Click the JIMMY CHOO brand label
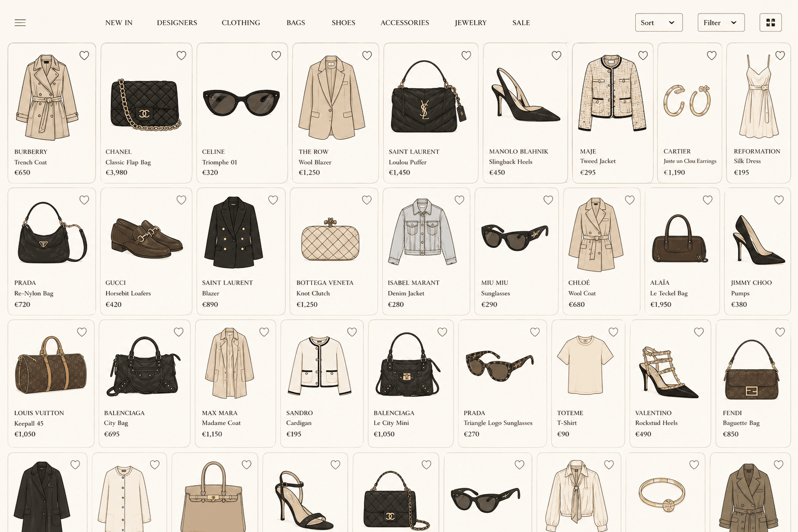Screen dimensions: 798x532 [x=751, y=283]
